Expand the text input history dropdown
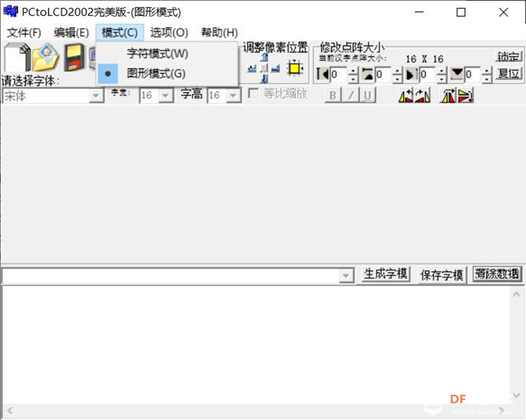 click(346, 276)
